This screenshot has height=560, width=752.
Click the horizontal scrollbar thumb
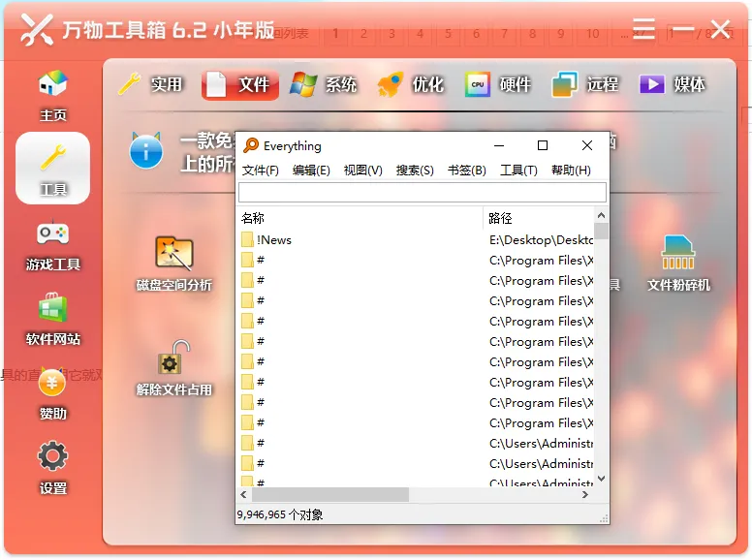[329, 494]
